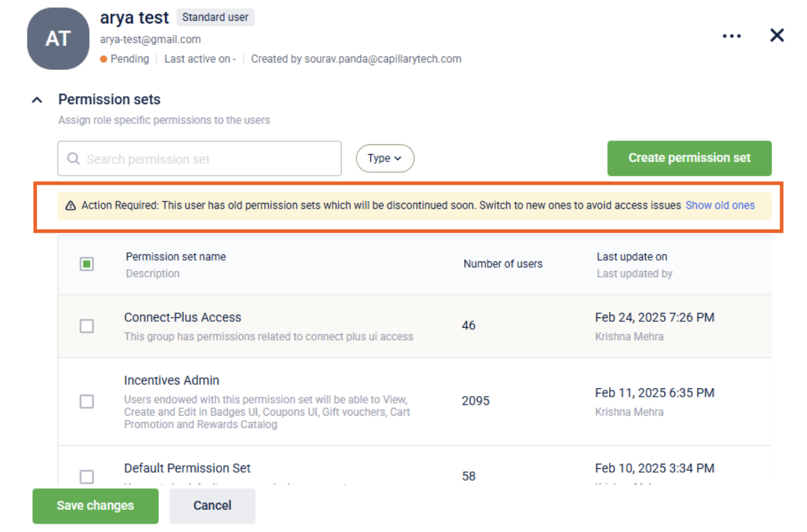Click the Show old ones link
Image resolution: width=807 pixels, height=532 pixels.
[x=720, y=206]
